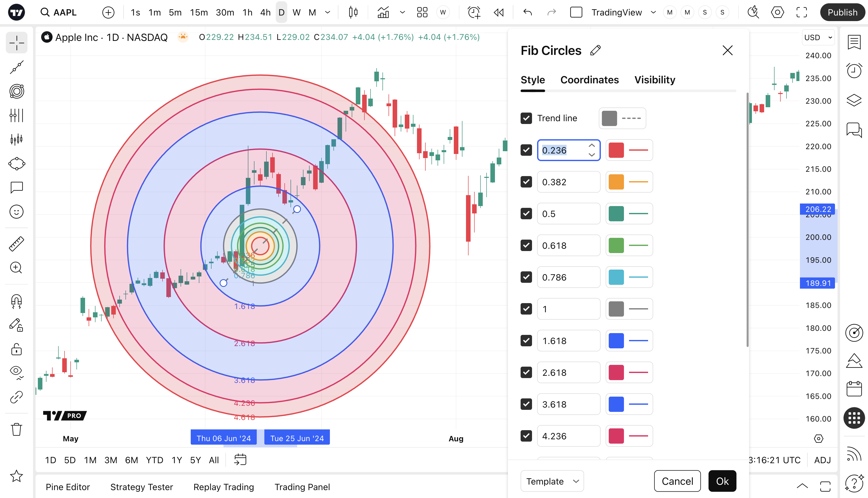Uncheck the 2.618 level checkbox
This screenshot has height=498, width=868.
tap(526, 373)
